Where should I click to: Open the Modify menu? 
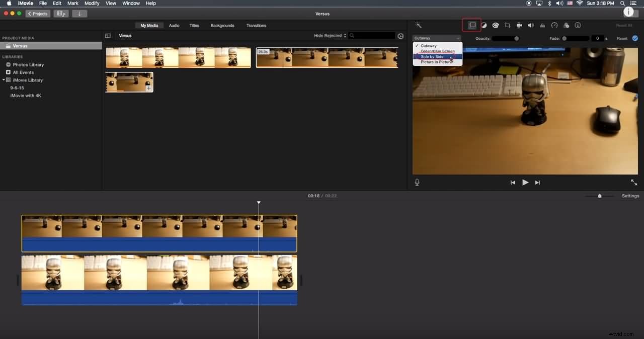coord(92,3)
